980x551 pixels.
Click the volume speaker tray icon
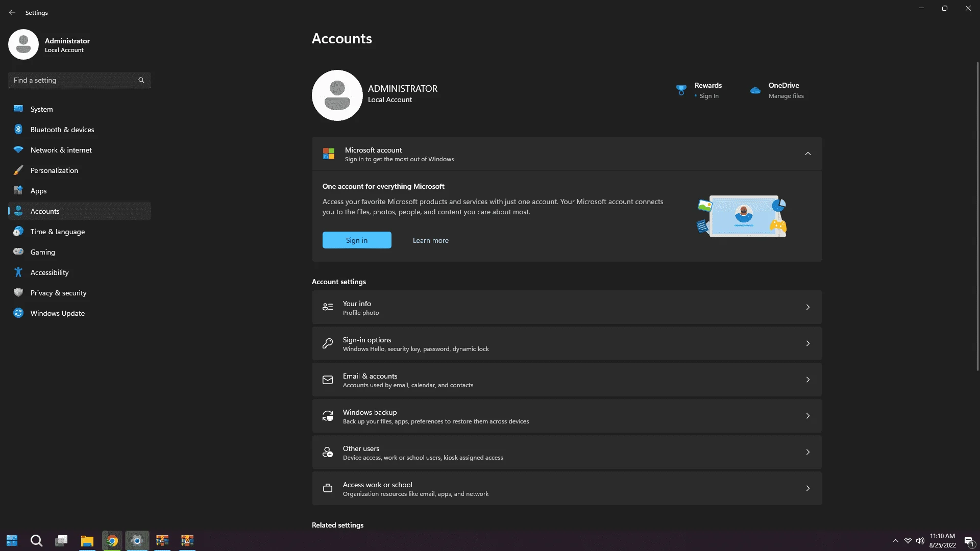[x=920, y=541]
